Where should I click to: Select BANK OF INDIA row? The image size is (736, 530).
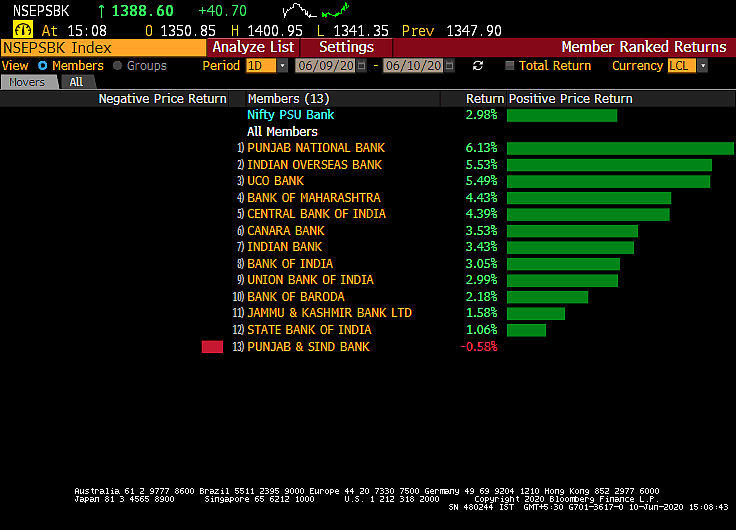290,263
